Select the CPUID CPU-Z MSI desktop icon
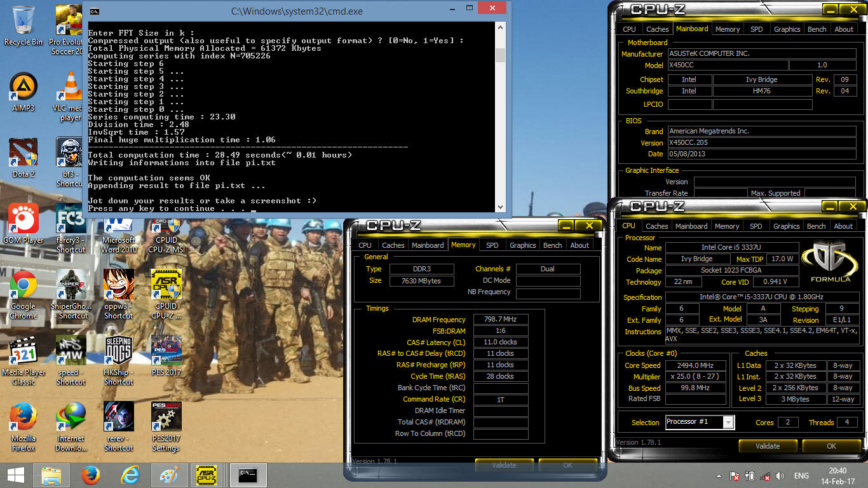This screenshot has width=868, height=488. point(166,234)
